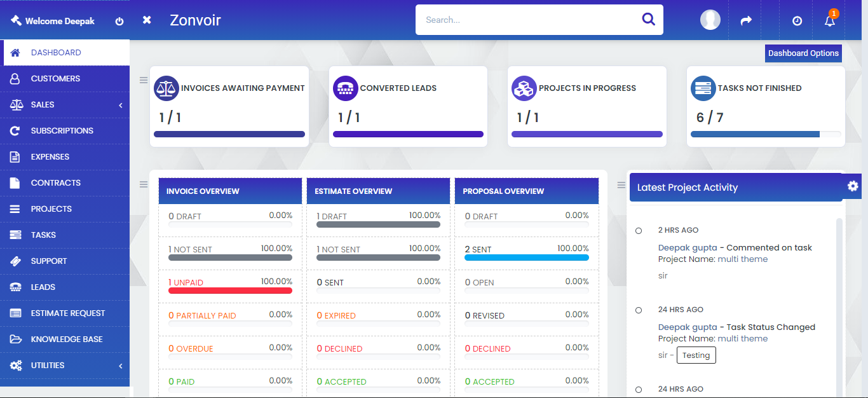Click the power logout icon beside Welcome Deepak
Screen dimensions: 868x398
tap(119, 21)
